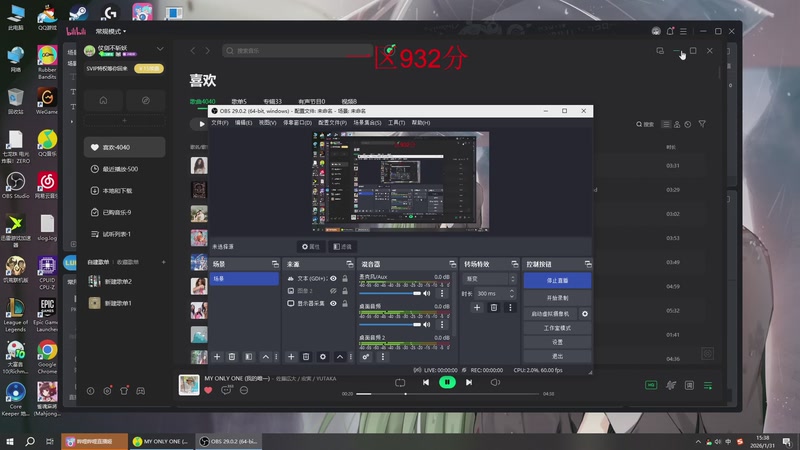Click 停止直播 button in OBS
Viewport: 800px width, 450px height.
click(557, 281)
